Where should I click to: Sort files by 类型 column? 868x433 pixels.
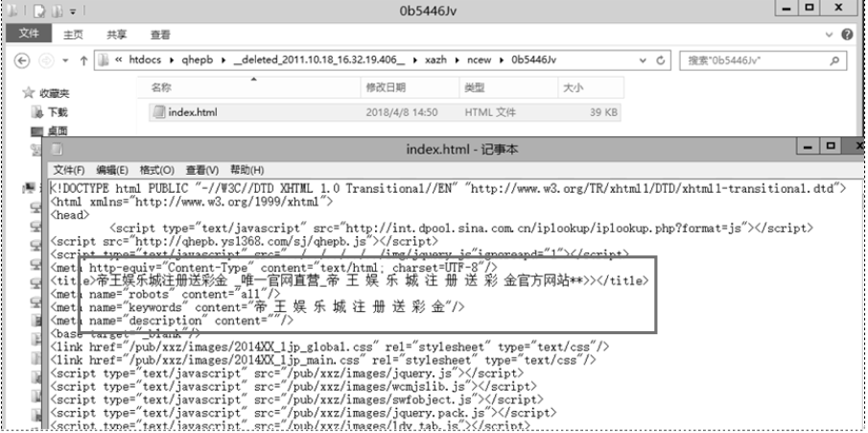click(x=508, y=87)
